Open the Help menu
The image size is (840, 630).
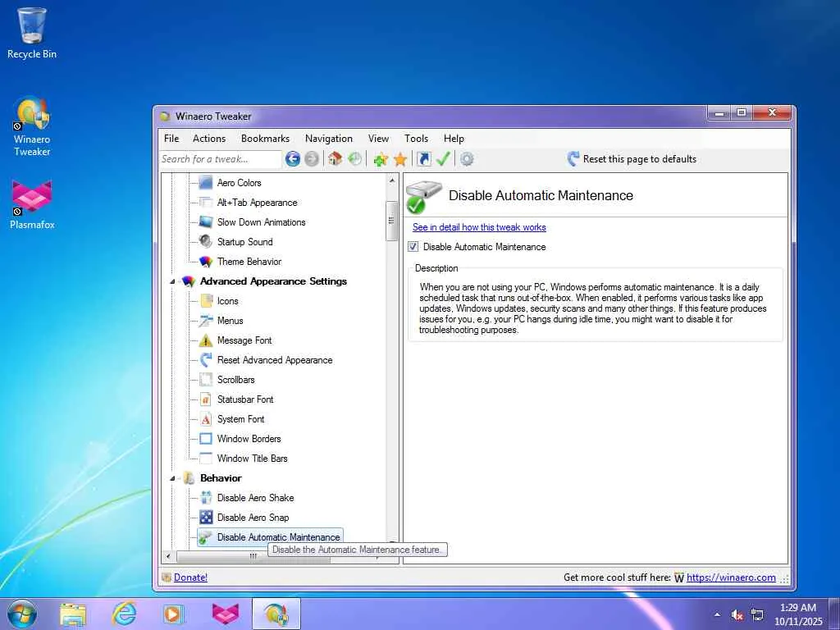(454, 139)
